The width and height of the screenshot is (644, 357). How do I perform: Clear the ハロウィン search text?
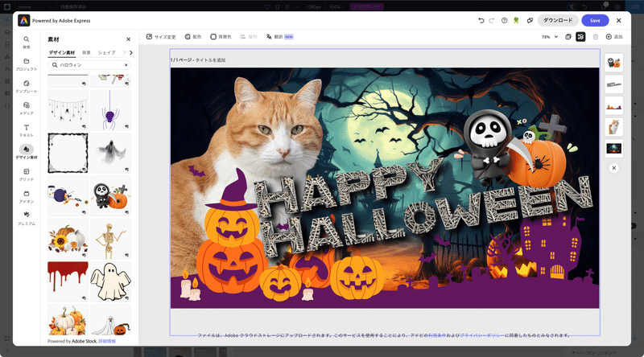pyautogui.click(x=126, y=65)
